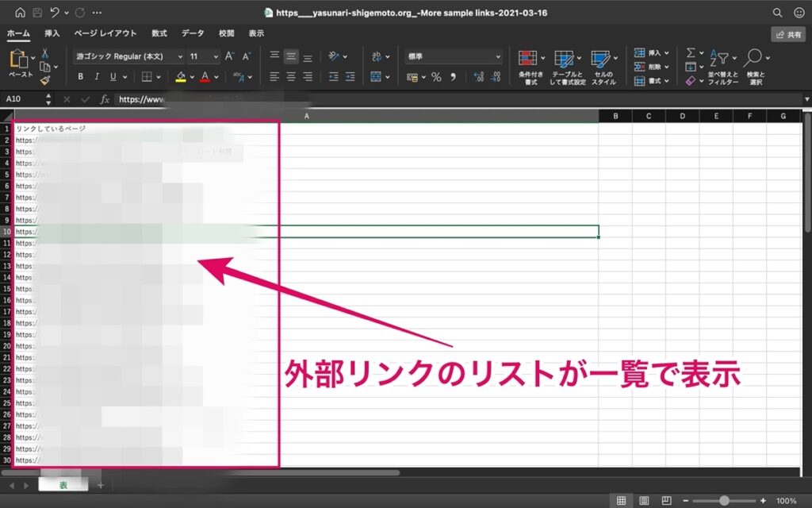Align text left
Viewport: 812px width, 508px height.
point(274,77)
